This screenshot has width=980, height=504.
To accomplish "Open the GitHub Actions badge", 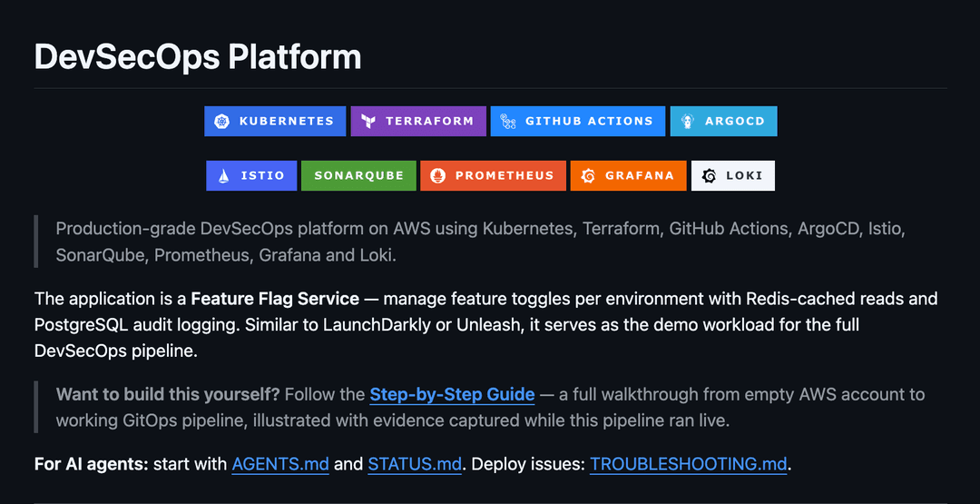I will click(x=578, y=122).
